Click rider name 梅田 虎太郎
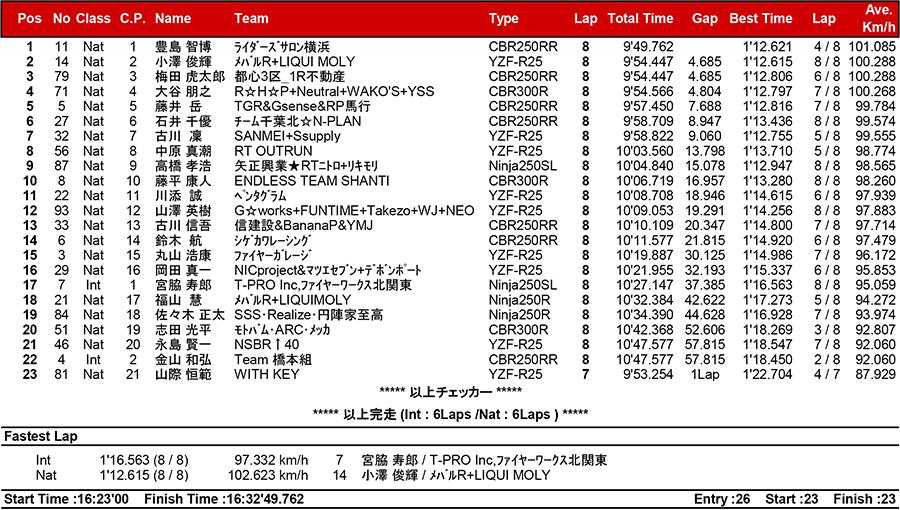Screen dimensions: 900x510 [190, 77]
